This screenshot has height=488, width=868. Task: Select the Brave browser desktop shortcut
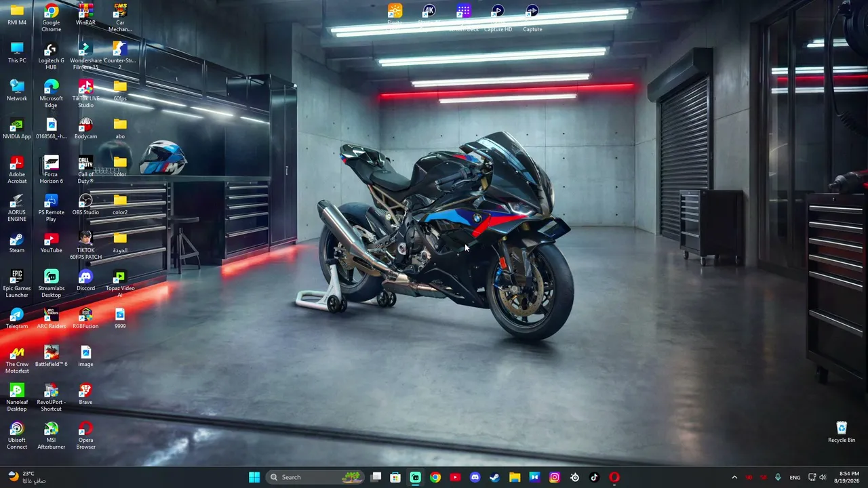coord(85,394)
